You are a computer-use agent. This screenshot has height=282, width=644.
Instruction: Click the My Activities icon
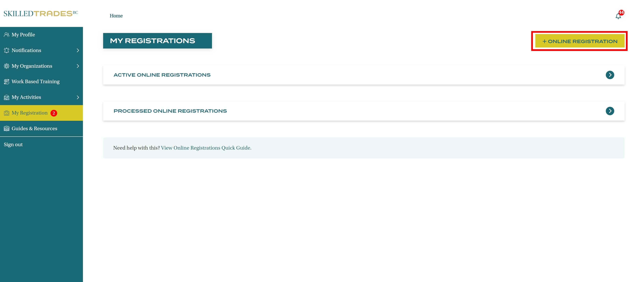[6, 97]
